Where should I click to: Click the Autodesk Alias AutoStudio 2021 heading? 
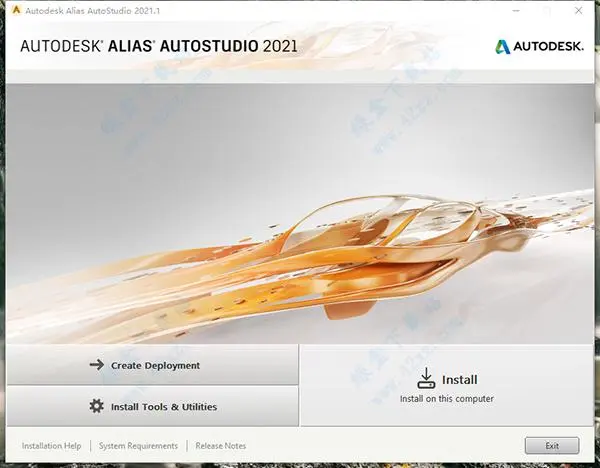click(x=159, y=46)
